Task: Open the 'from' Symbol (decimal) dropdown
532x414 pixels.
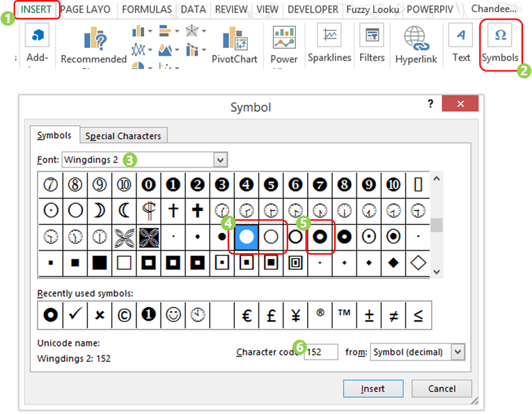Action: pos(457,352)
